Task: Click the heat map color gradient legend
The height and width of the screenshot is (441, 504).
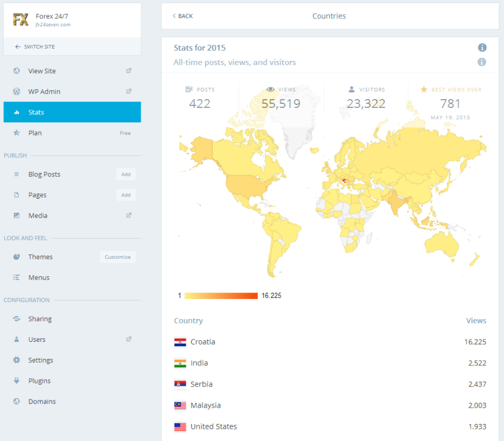Action: tap(220, 295)
